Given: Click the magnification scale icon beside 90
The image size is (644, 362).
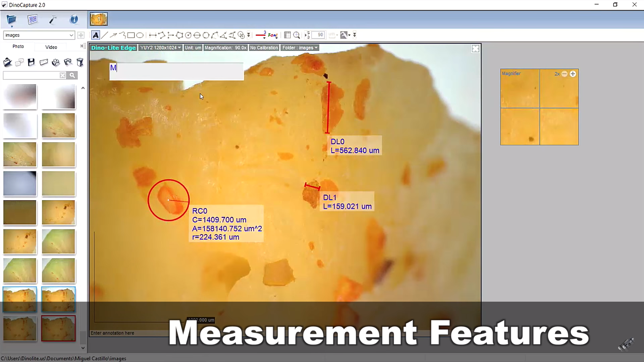Looking at the screenshot, I should click(x=307, y=35).
